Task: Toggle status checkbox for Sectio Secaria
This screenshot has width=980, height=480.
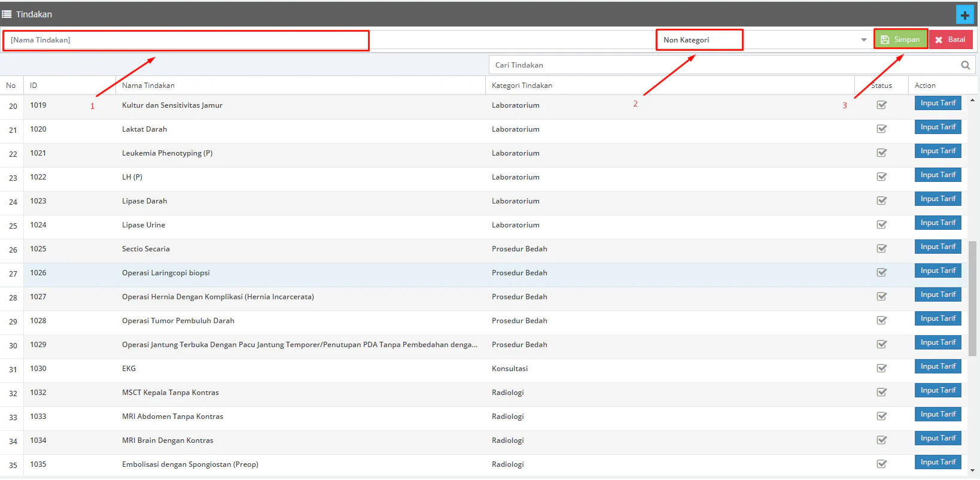Action: 881,249
